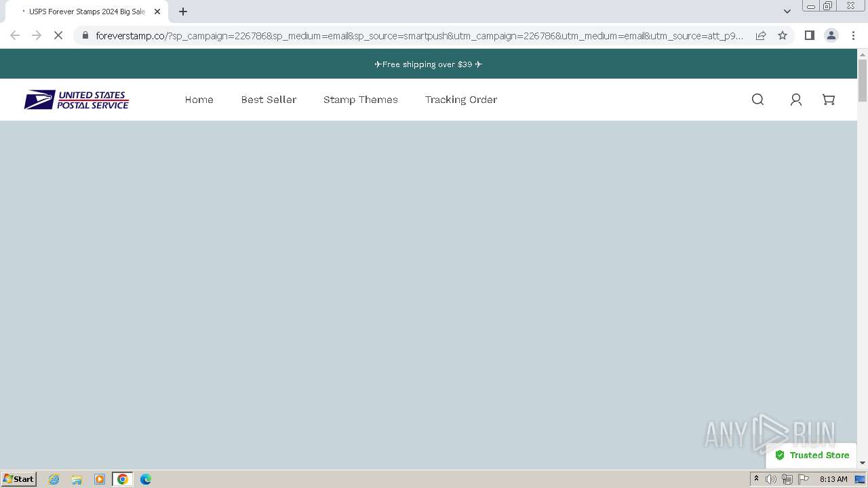Open the site search magnifier icon
Viewport: 868px width, 488px height.
pos(757,100)
